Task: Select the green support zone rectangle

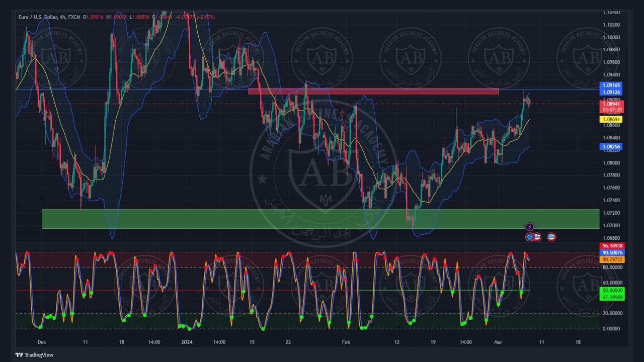Action: (320, 219)
